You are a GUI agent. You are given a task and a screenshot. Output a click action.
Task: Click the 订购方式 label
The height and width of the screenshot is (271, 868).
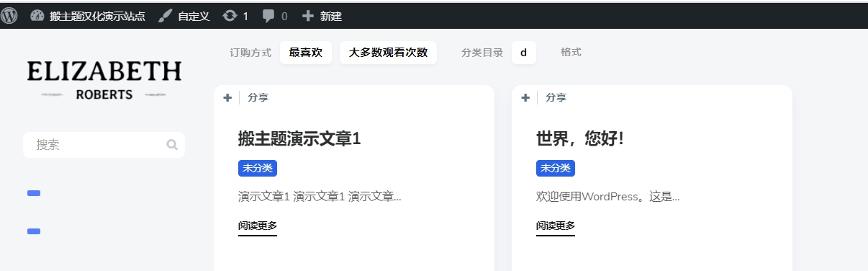coord(250,53)
